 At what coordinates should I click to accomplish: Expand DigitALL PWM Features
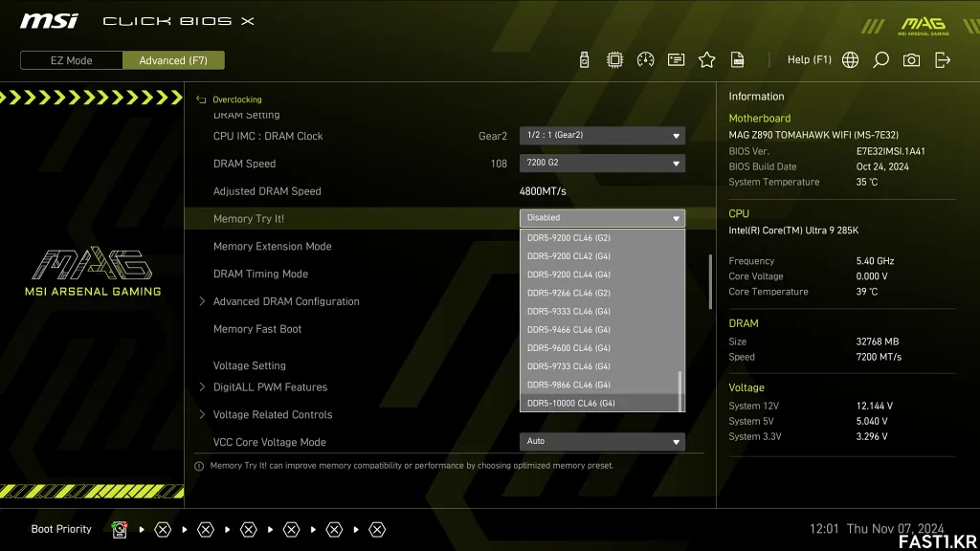[x=269, y=386]
